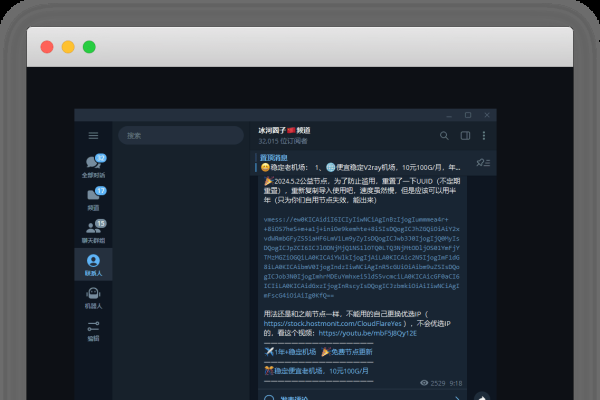Open the stock.hostmonit.com/CloudFlareYes link

coord(333,323)
